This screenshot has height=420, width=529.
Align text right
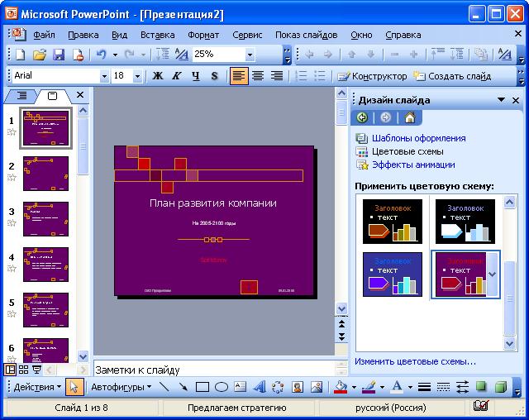point(277,76)
